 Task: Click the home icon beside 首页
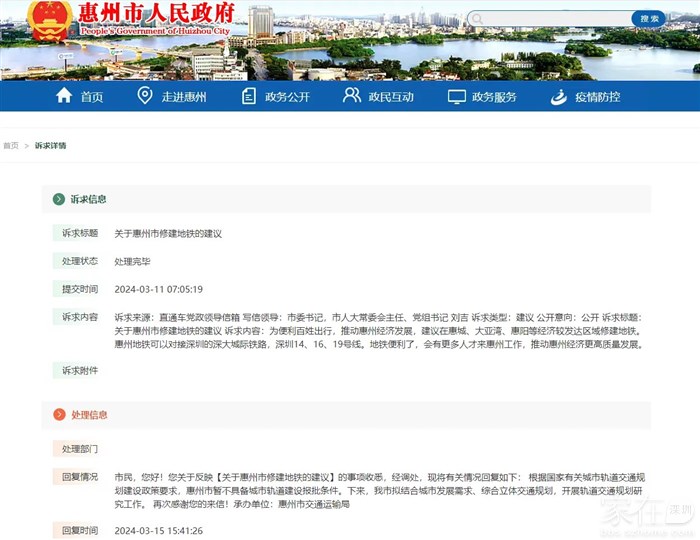(x=64, y=96)
